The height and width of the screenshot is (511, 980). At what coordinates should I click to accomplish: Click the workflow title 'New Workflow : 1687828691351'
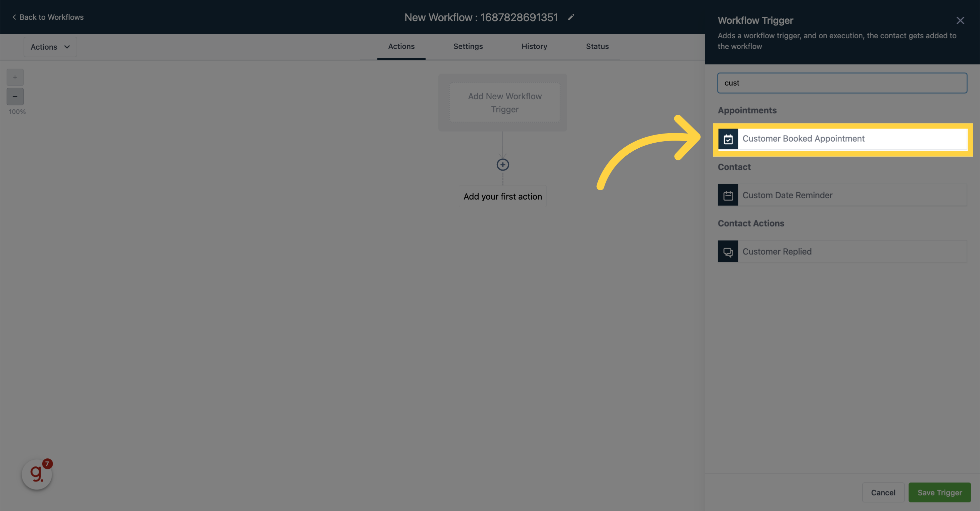[481, 17]
